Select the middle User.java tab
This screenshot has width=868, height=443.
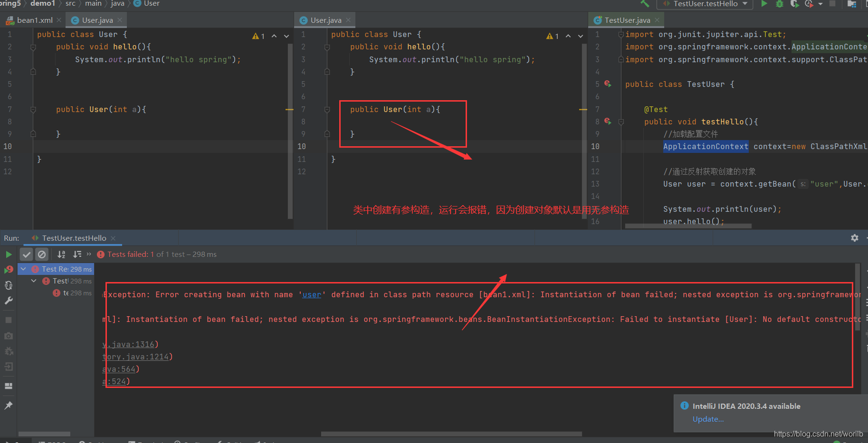click(325, 20)
